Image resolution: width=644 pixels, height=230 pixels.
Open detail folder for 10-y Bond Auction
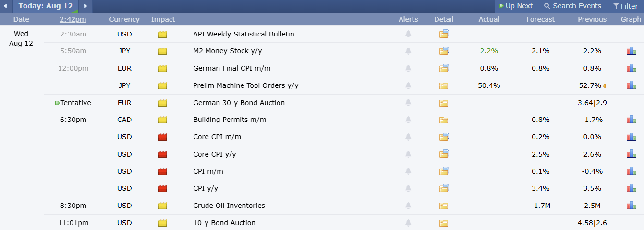coord(444,223)
